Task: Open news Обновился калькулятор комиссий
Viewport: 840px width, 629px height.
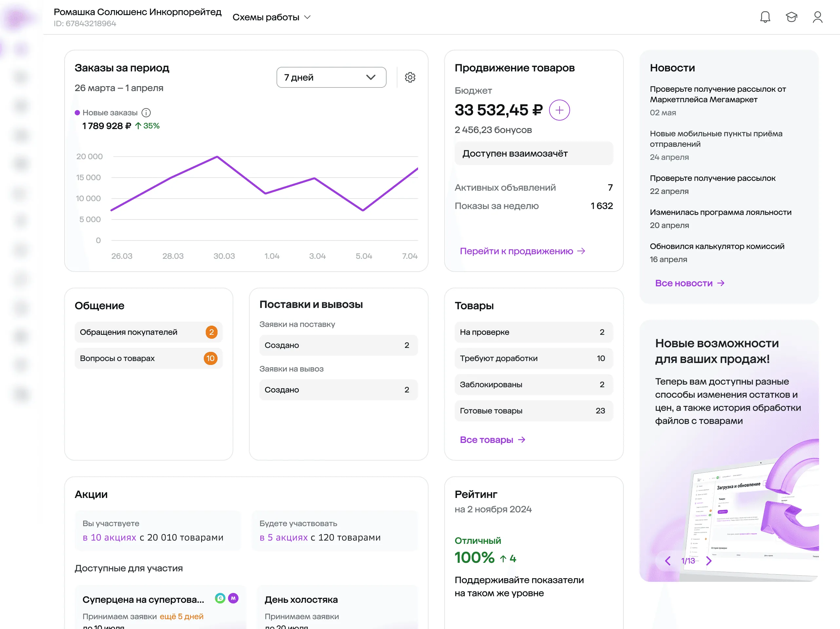Action: point(717,246)
